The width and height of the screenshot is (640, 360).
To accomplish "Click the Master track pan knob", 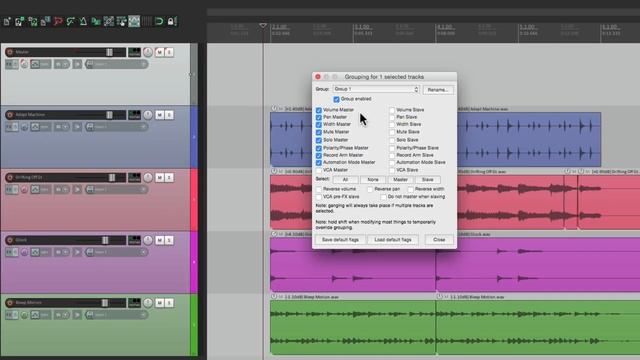I will point(148,52).
